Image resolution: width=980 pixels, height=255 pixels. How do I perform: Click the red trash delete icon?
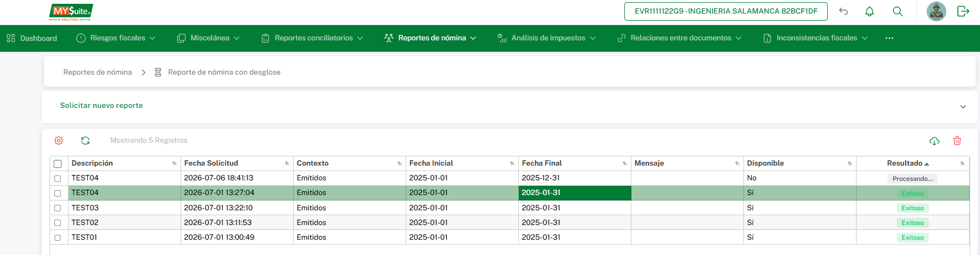tap(957, 141)
